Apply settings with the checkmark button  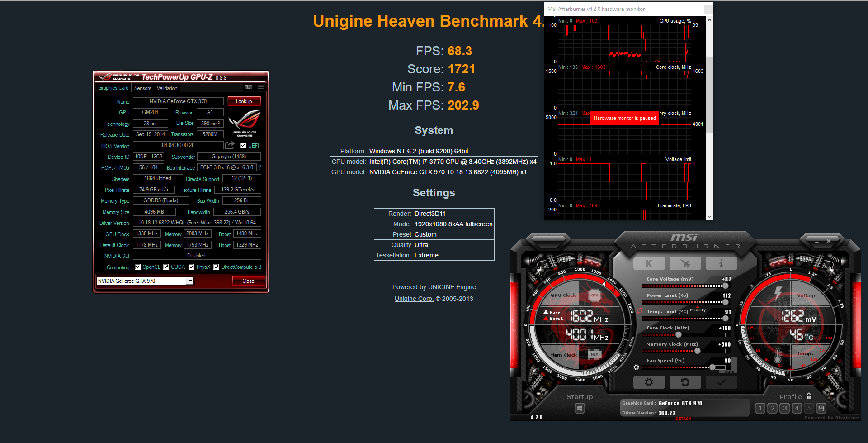(x=721, y=382)
